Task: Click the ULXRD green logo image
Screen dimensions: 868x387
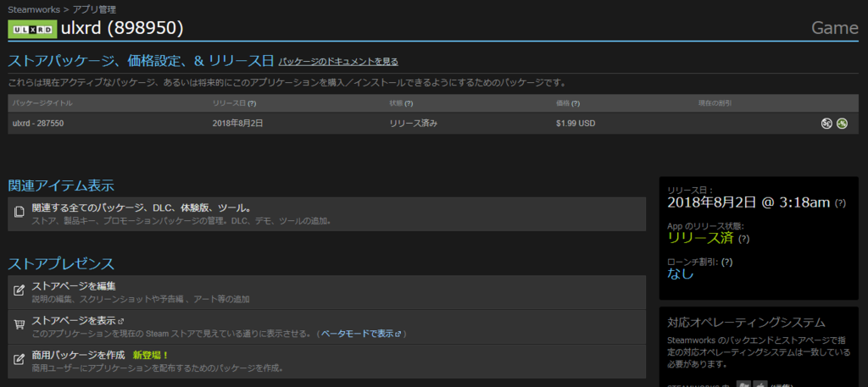Action: tap(33, 29)
